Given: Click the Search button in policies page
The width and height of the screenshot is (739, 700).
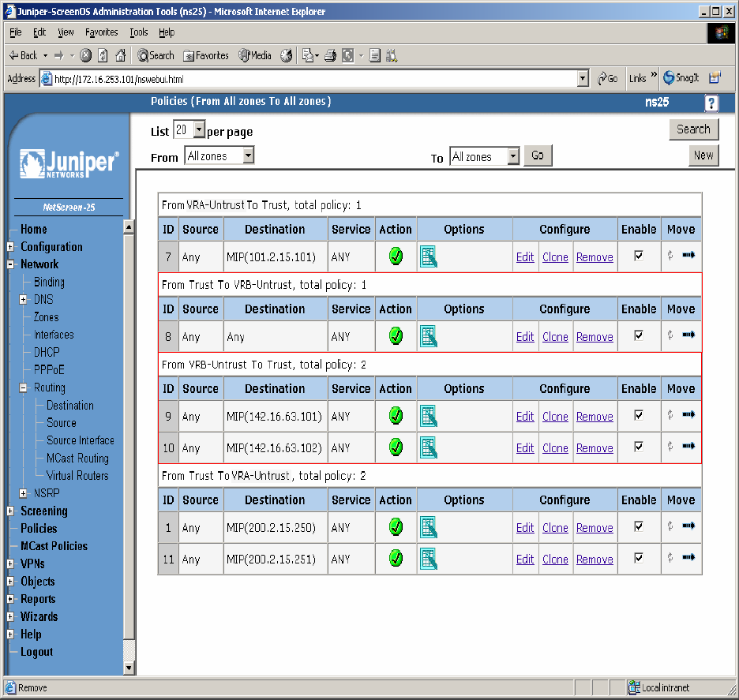Looking at the screenshot, I should (694, 129).
